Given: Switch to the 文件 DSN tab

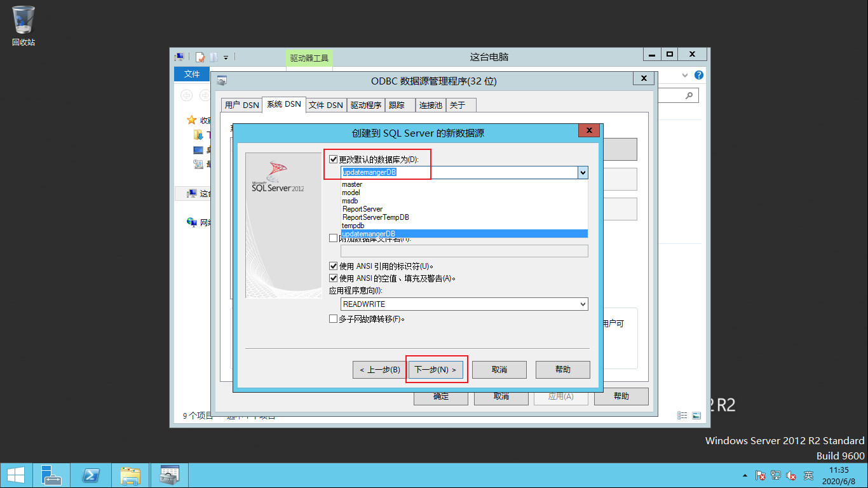Looking at the screenshot, I should (325, 104).
